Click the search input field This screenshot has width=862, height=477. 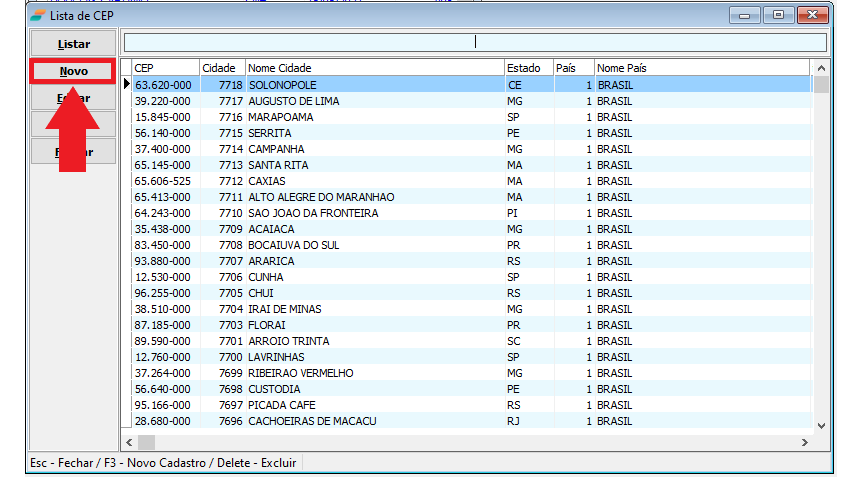(475, 42)
